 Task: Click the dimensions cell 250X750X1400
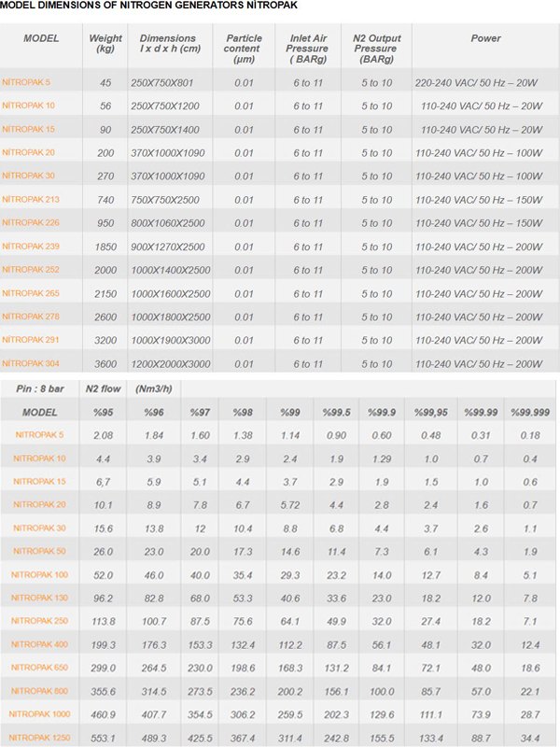[x=165, y=130]
